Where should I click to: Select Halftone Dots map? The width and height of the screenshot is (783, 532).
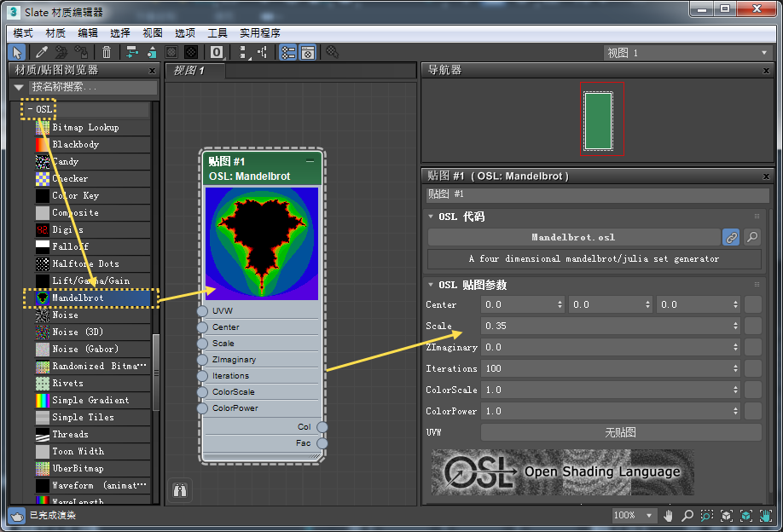click(92, 264)
